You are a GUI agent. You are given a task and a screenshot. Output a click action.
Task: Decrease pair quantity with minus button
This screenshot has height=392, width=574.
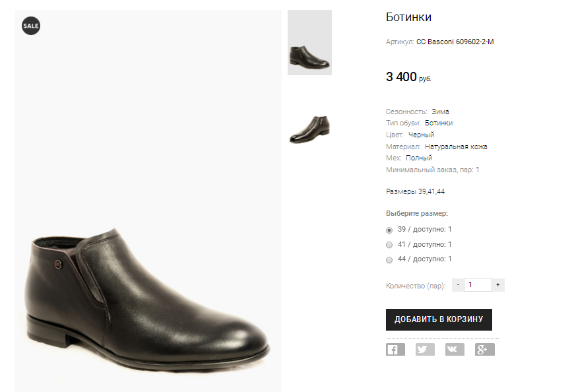coord(458,285)
